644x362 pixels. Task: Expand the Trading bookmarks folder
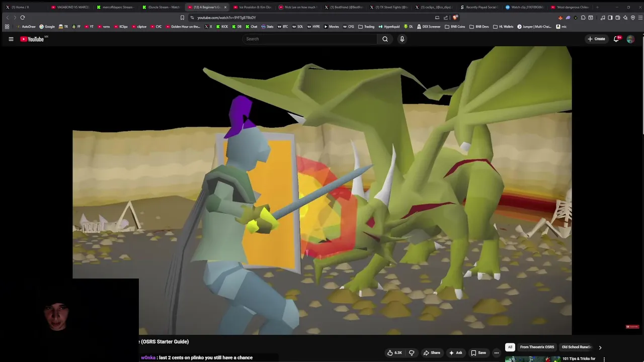(366, 27)
